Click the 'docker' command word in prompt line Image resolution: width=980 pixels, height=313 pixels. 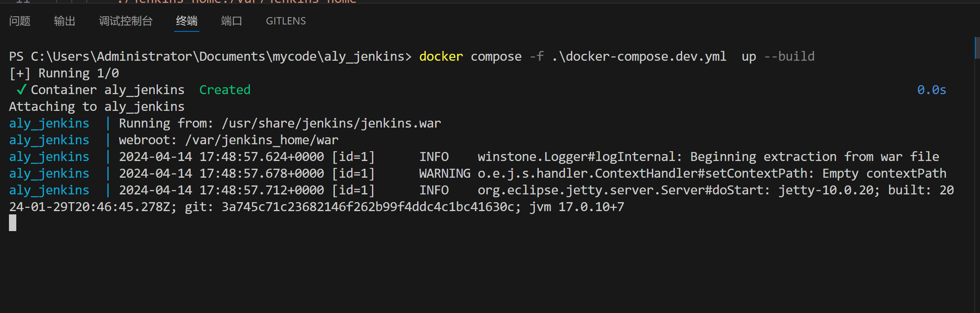[x=441, y=56]
